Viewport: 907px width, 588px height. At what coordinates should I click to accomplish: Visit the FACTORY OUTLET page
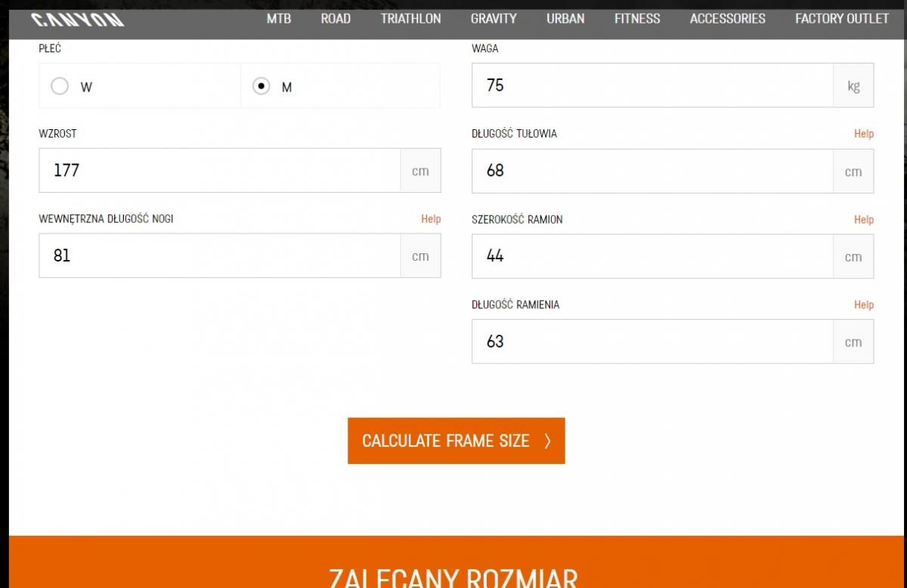841,19
